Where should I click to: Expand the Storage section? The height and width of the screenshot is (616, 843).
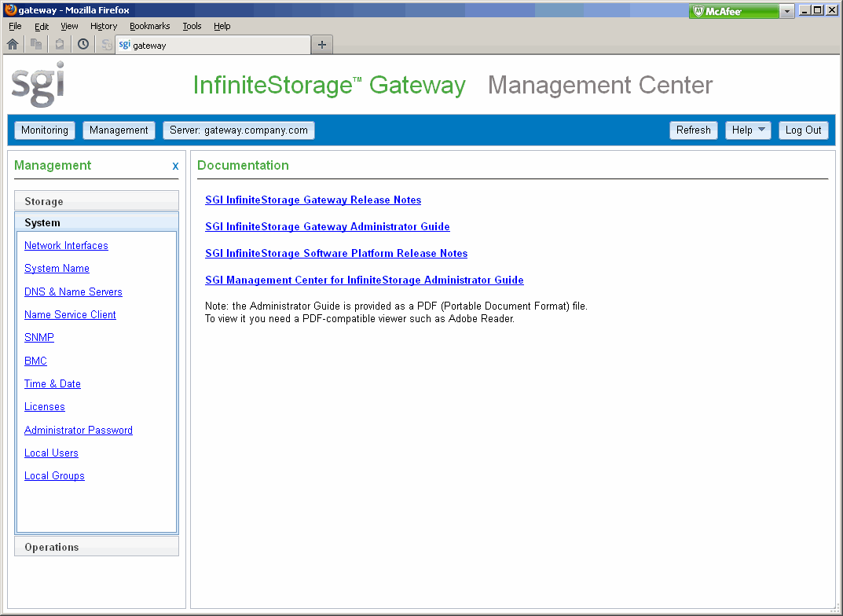tap(97, 201)
